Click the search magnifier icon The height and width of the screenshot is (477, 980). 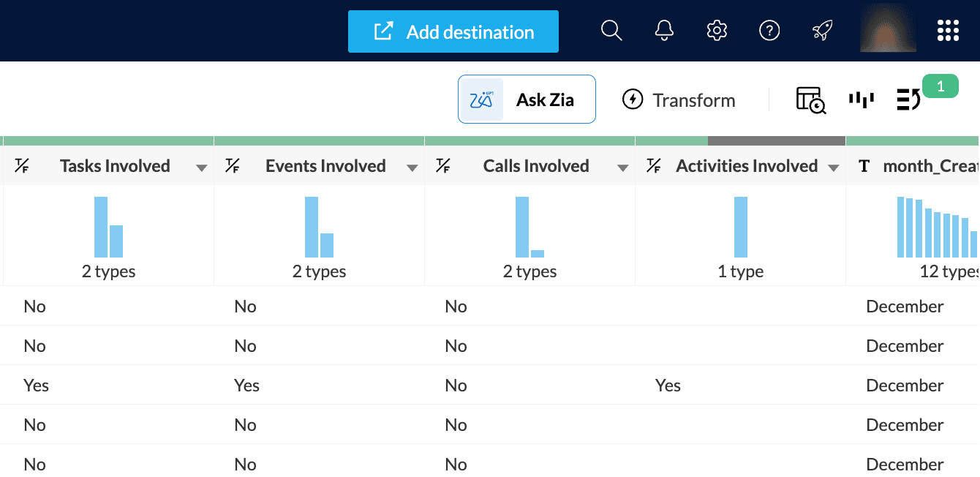point(611,31)
